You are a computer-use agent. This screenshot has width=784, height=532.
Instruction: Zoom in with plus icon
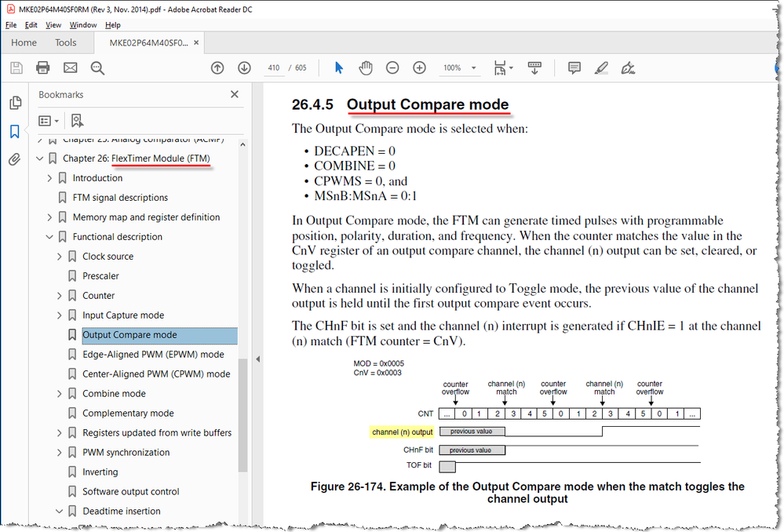click(x=419, y=68)
